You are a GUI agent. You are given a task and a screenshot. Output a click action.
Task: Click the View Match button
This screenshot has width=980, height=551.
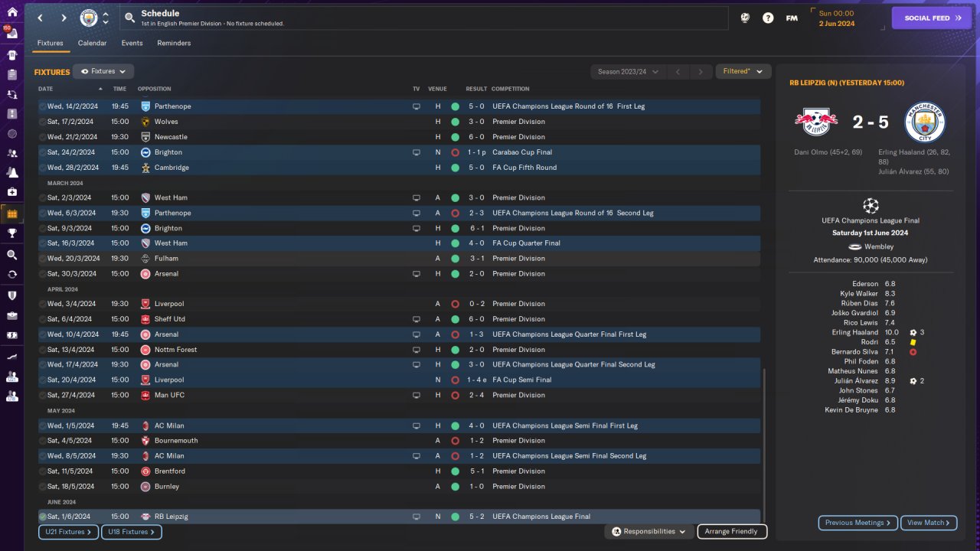pos(929,523)
